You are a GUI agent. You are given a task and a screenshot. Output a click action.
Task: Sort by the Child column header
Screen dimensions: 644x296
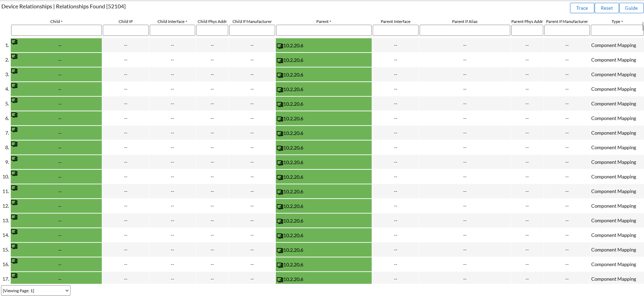56,22
